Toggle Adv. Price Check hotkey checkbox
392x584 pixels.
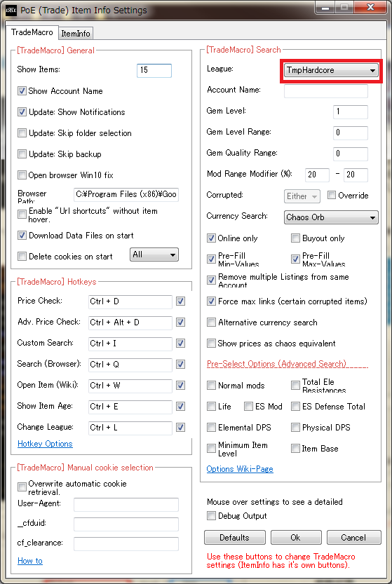181,322
